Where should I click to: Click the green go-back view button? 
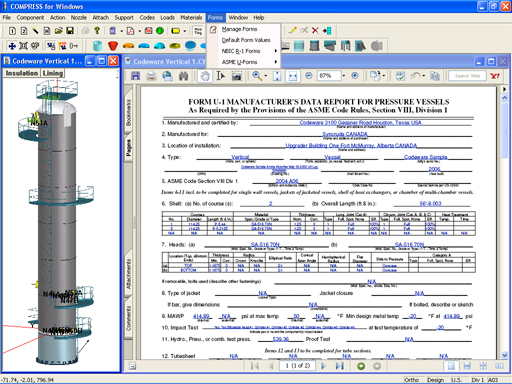pyautogui.click(x=361, y=366)
